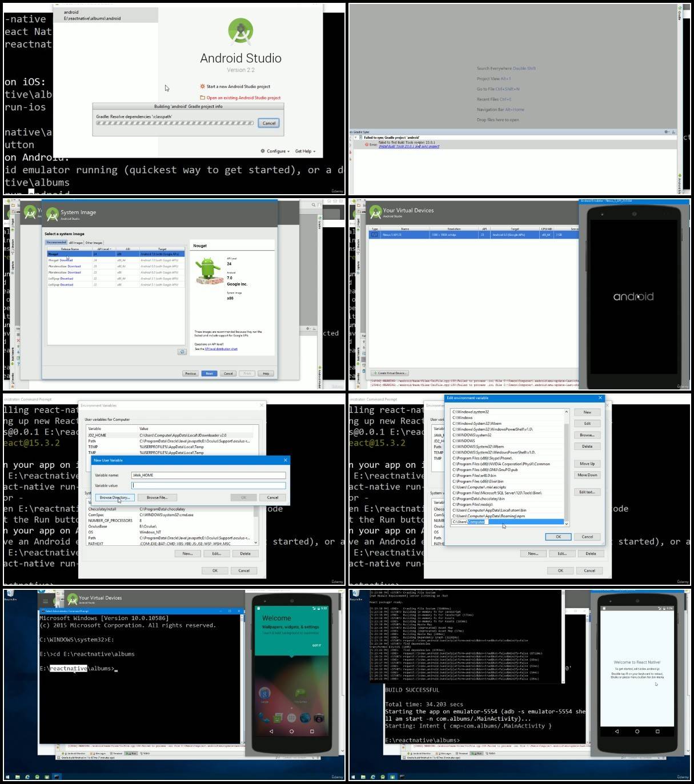The height and width of the screenshot is (784, 694).
Task: Tap Back on the React Native emulator
Action: 617,731
